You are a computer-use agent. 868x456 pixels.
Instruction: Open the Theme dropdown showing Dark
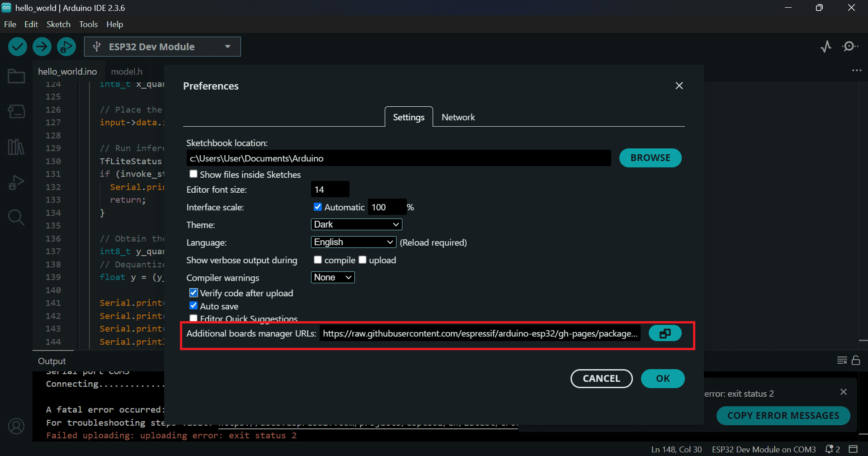click(356, 224)
